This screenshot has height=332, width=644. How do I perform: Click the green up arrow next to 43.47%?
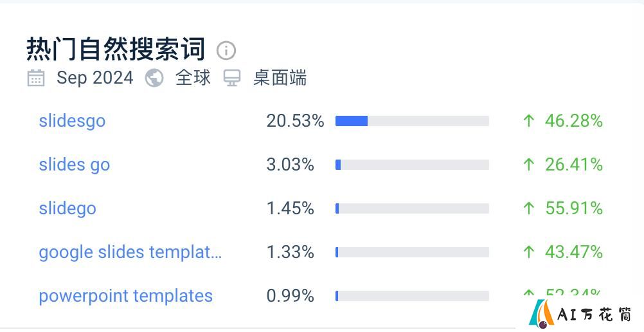pyautogui.click(x=529, y=252)
